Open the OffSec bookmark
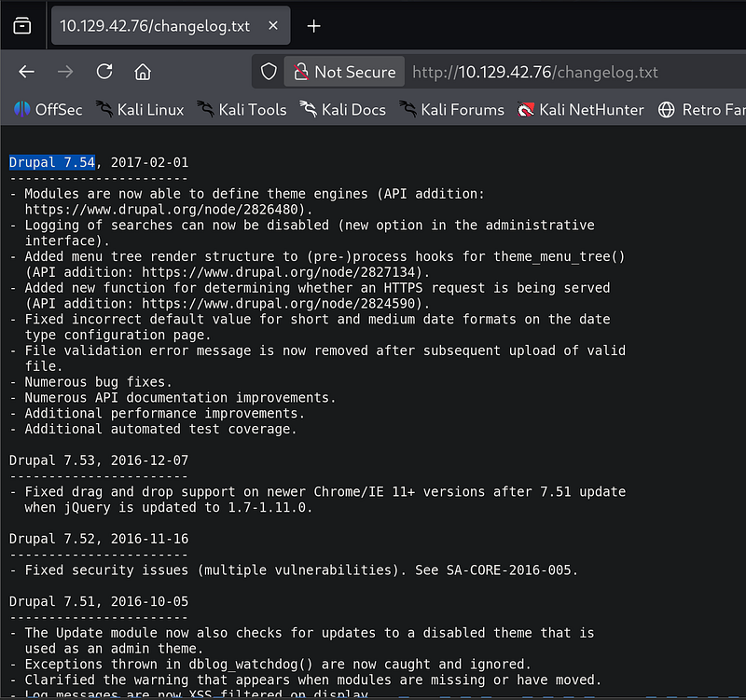 click(48, 110)
